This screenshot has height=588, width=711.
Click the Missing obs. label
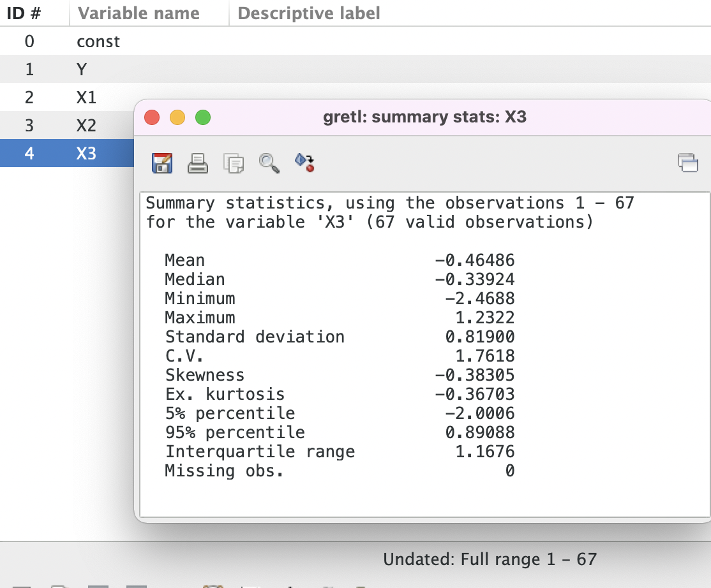click(224, 471)
